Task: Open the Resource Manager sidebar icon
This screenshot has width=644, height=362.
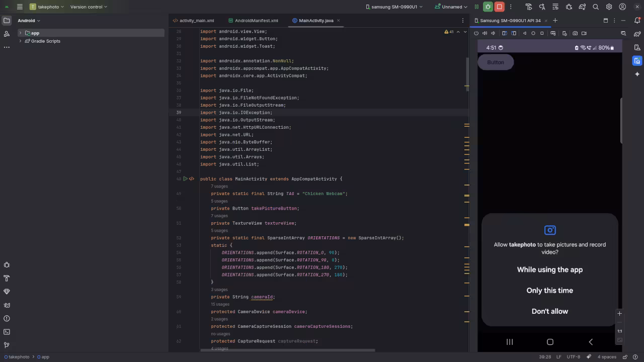Action: (x=7, y=34)
